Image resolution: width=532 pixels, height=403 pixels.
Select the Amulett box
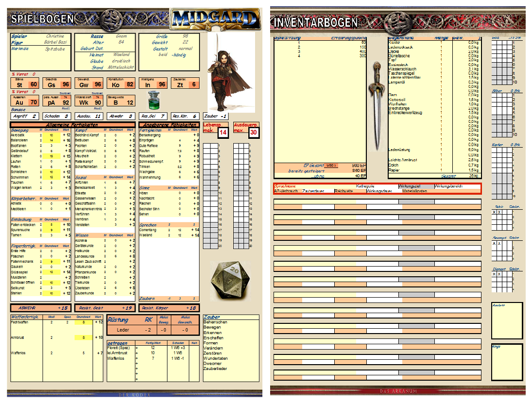507,320
